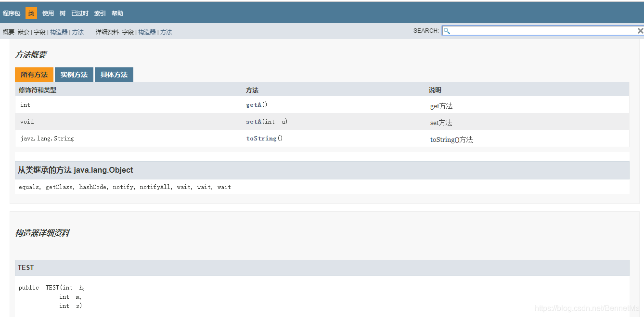
Task: Jump to 构造器 in the 概要 links
Action: coord(59,32)
